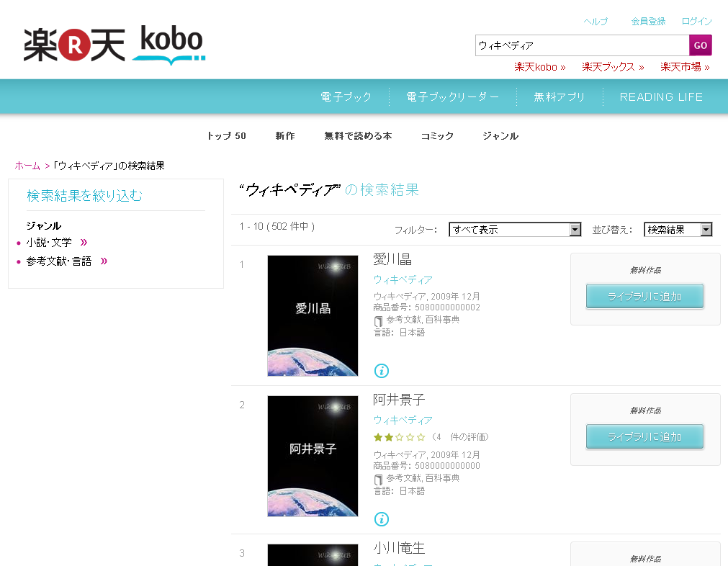Screen dimensions: 728x566
Task: Open the 小川竜生 title link
Action: (399, 548)
